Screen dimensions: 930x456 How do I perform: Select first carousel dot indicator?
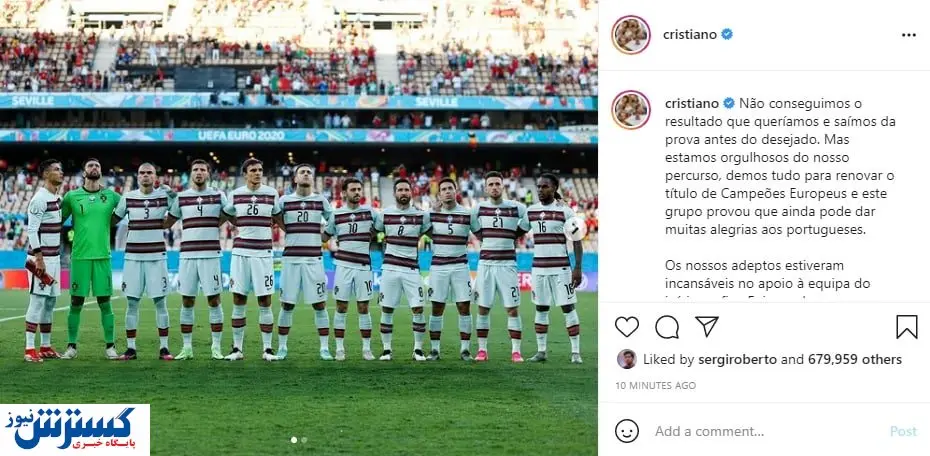tap(294, 440)
